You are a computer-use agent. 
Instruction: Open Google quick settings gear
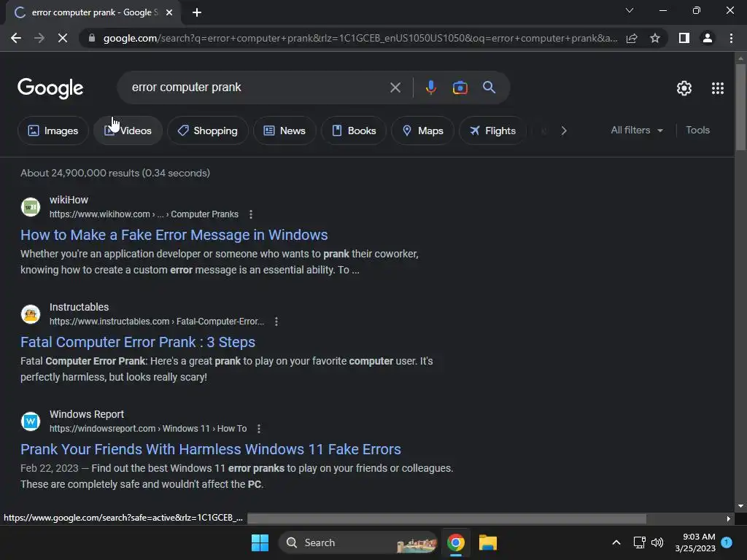684,88
